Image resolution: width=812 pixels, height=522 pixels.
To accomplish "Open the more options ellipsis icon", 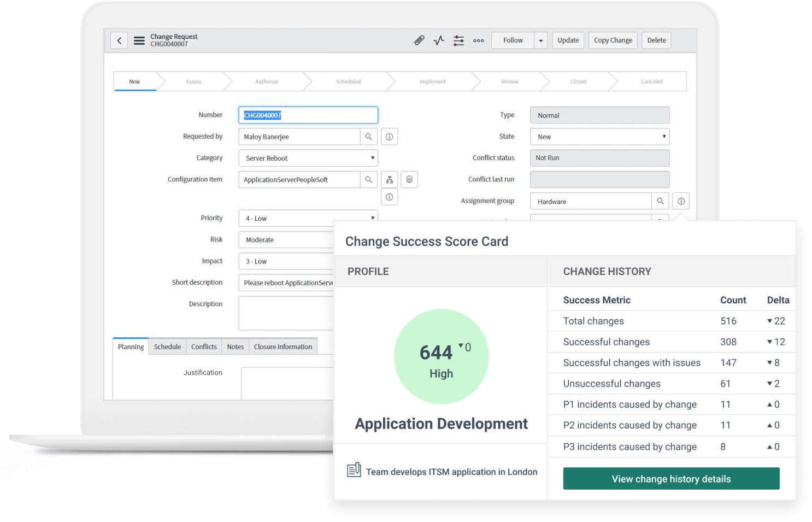I will click(479, 40).
